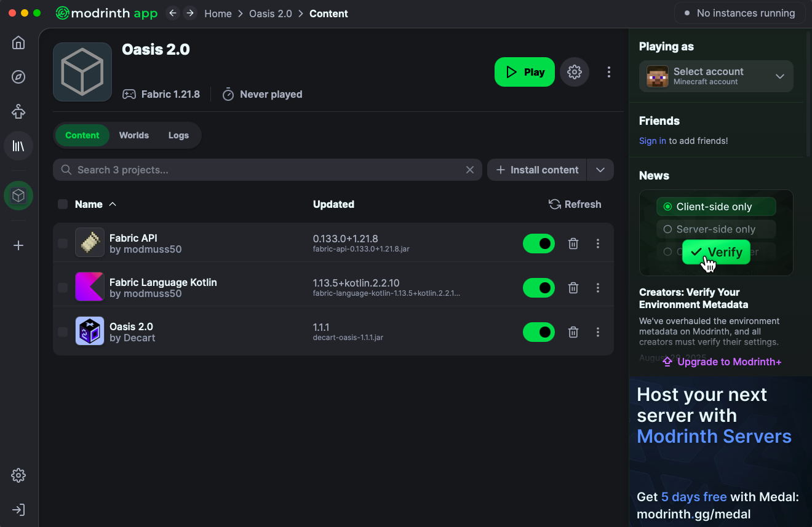Click the Oasis 2.0 instance cube thumbnail in header

pos(82,72)
